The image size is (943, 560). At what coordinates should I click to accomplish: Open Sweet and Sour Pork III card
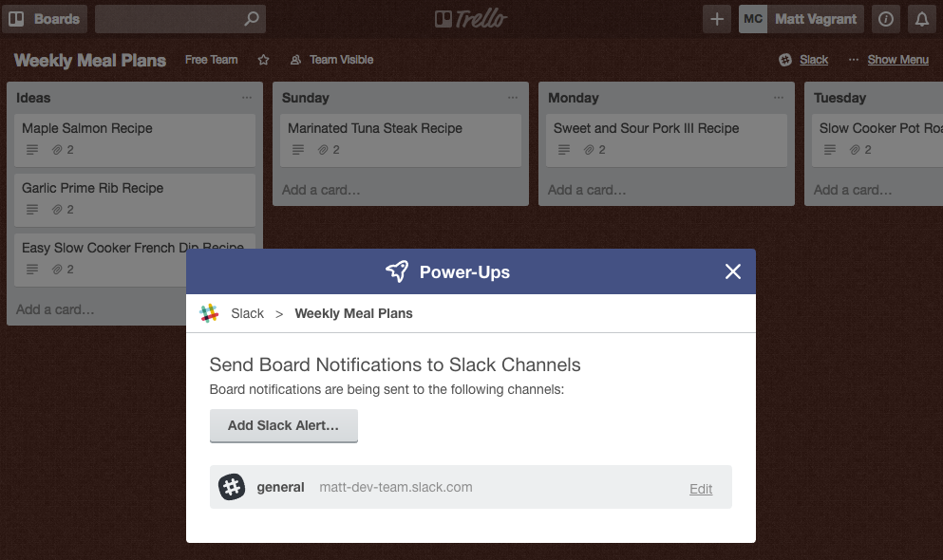pyautogui.click(x=667, y=140)
